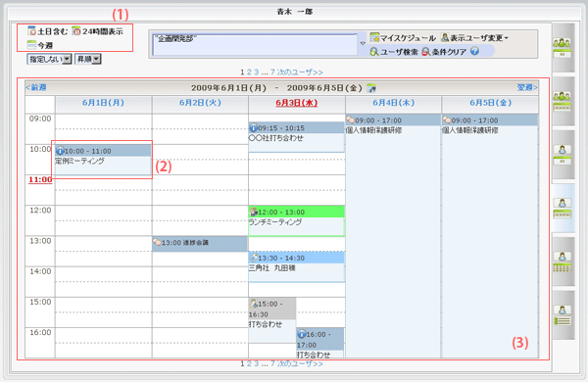Image resolution: width=588 pixels, height=382 pixels.
Task: Click the icon on the 13:00 進捗会議 event
Action: pyautogui.click(x=157, y=243)
